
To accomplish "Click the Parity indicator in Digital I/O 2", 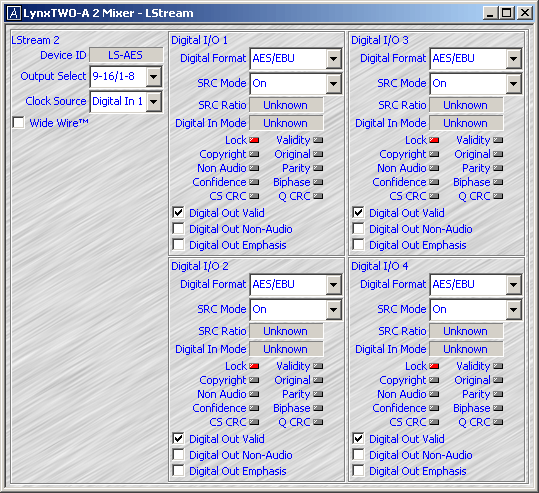I will point(318,394).
